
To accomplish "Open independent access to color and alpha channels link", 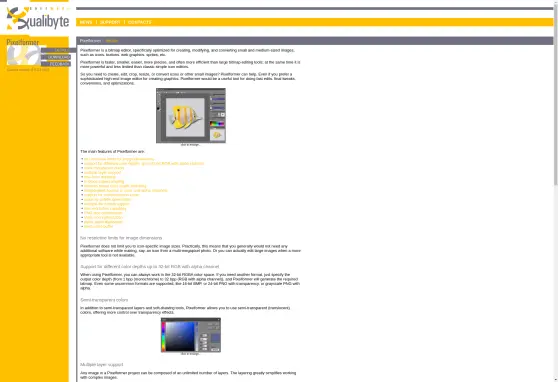I will coord(125,190).
